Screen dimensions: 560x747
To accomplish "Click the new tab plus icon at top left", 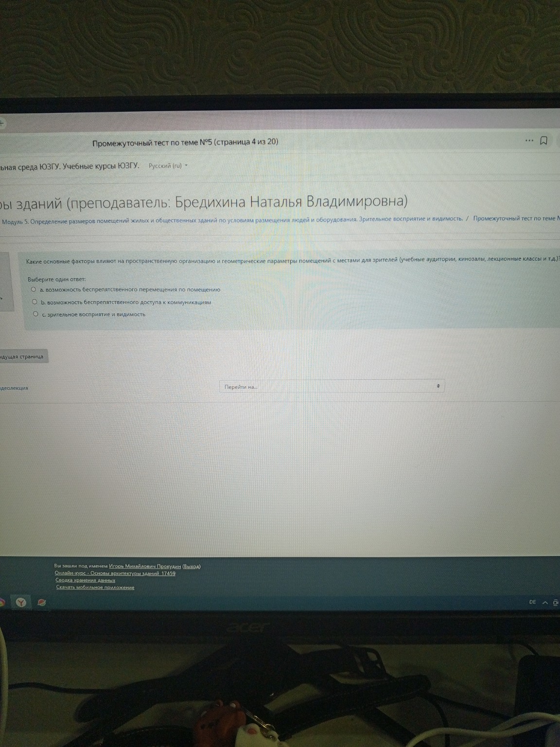I will (x=1, y=123).
